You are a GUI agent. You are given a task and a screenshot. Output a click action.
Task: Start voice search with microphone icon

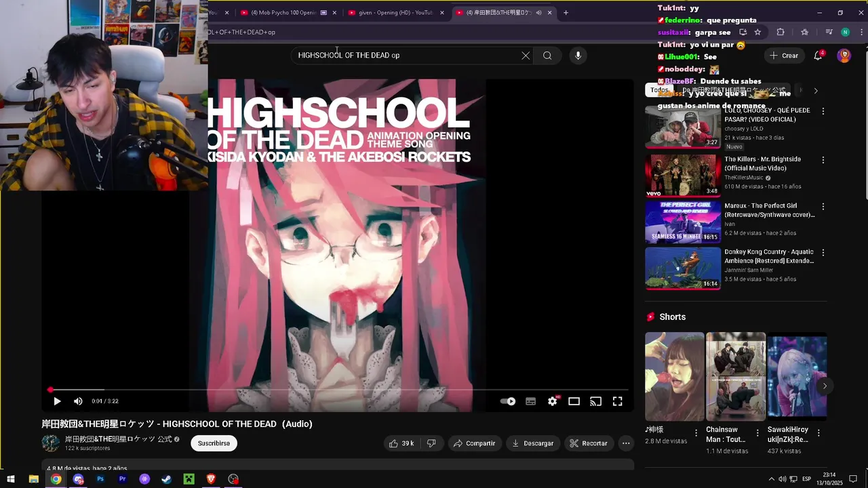pyautogui.click(x=578, y=56)
